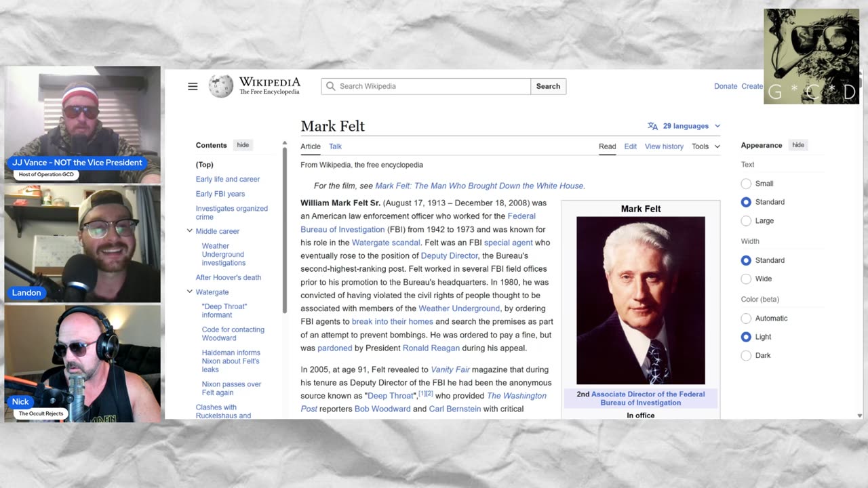868x488 pixels.
Task: Open the Mark Felt film link
Action: tap(479, 186)
